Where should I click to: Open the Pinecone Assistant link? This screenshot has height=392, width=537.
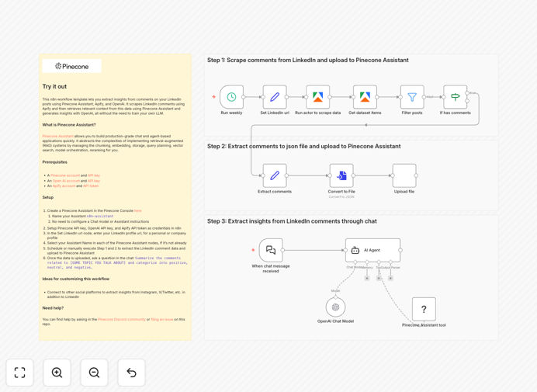pyautogui.click(x=57, y=136)
